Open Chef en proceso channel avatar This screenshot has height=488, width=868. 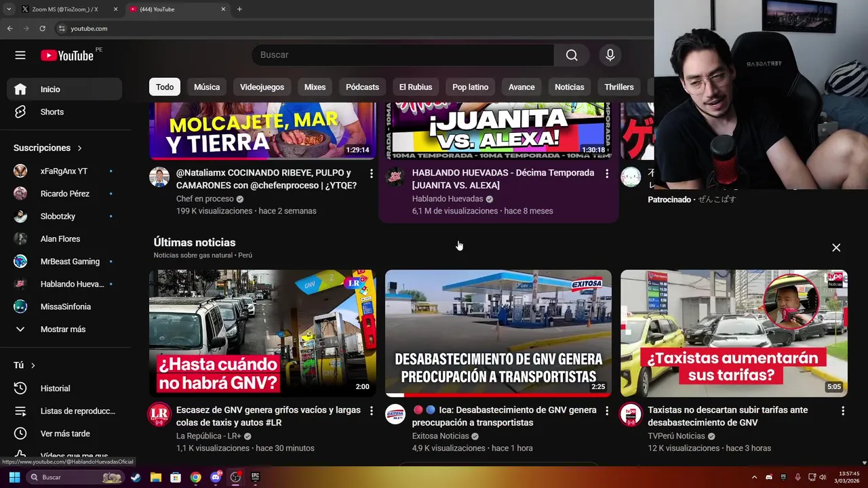tap(159, 177)
